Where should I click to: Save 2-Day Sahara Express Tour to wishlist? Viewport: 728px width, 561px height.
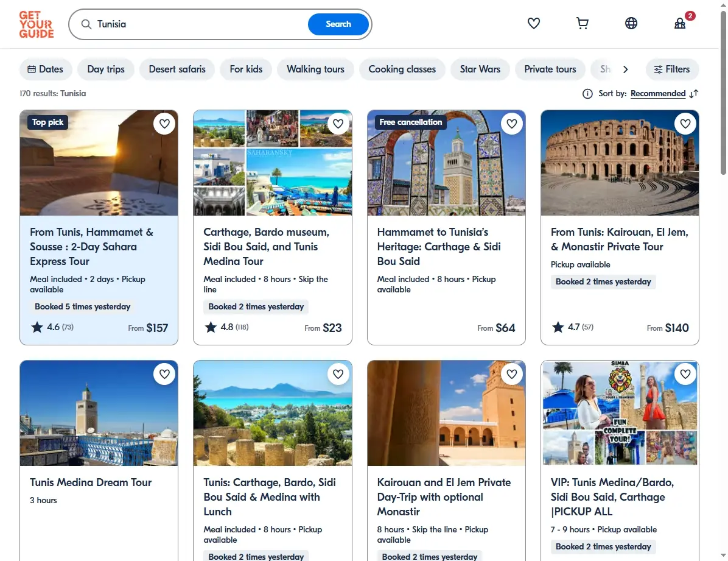(164, 124)
